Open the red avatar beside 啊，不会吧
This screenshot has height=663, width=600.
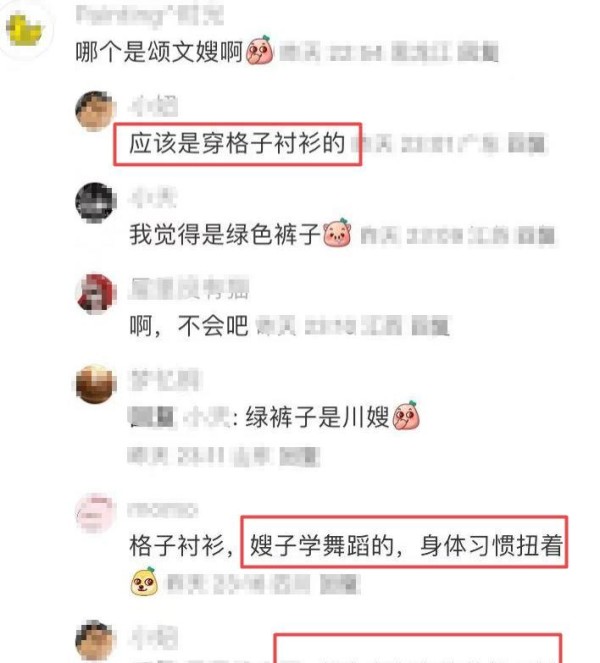click(x=96, y=293)
